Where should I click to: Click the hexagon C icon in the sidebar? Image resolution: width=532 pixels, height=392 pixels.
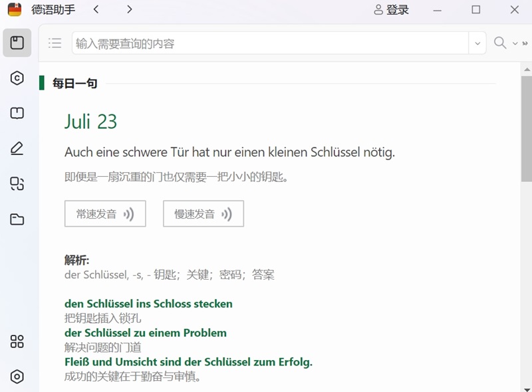[17, 78]
